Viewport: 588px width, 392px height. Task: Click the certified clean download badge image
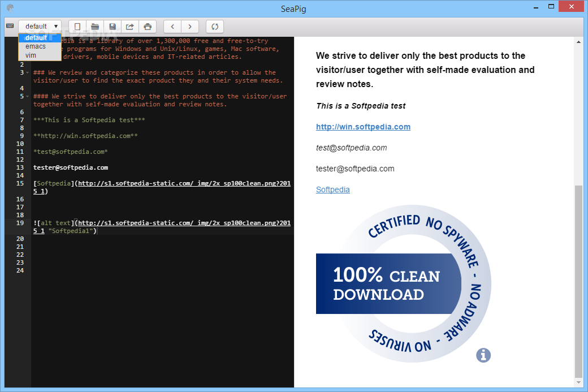point(404,283)
